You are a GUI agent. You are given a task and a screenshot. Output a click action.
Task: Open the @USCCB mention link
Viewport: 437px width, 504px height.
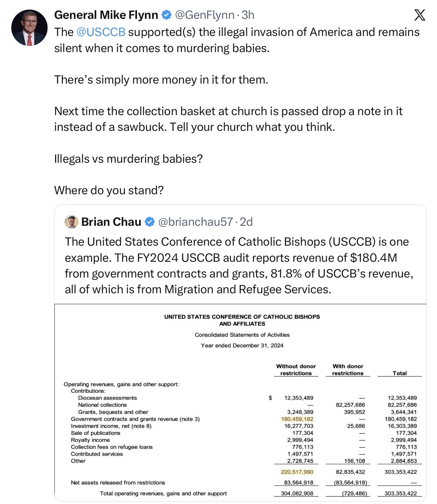[101, 32]
